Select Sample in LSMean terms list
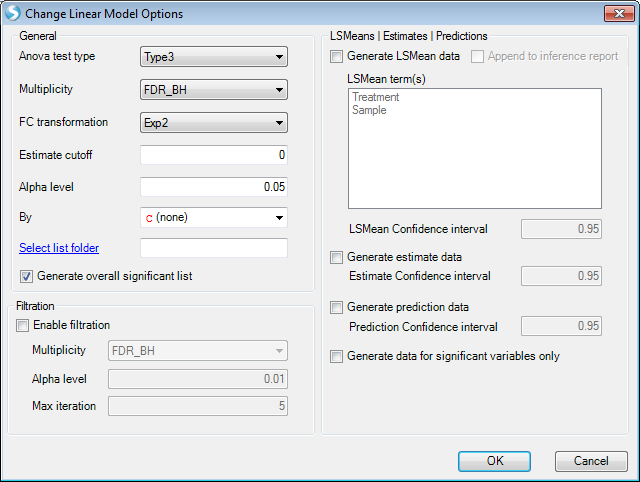This screenshot has height=482, width=640. click(369, 110)
